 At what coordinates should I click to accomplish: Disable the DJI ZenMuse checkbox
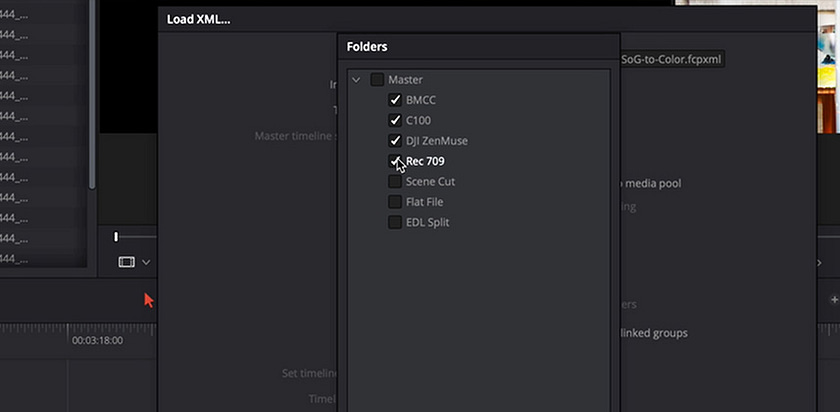click(x=395, y=141)
